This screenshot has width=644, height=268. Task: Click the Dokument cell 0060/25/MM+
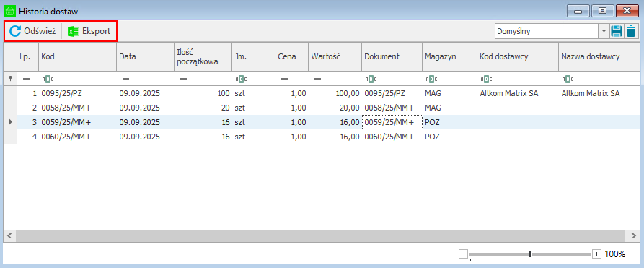point(392,137)
